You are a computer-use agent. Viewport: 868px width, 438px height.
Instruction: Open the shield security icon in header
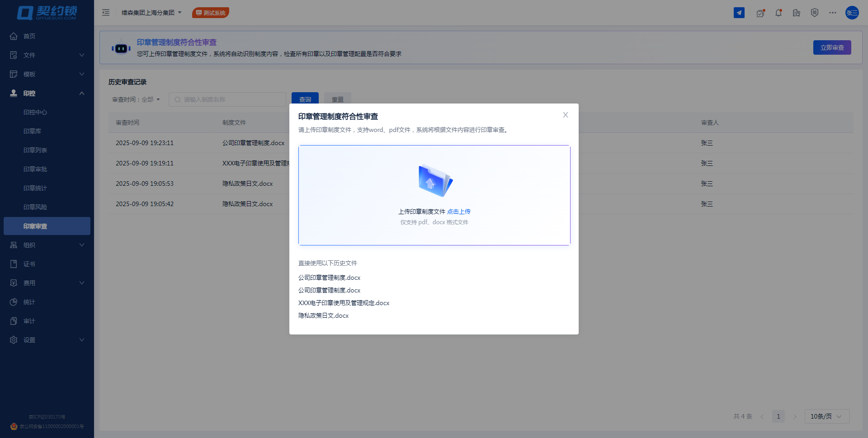pyautogui.click(x=814, y=13)
